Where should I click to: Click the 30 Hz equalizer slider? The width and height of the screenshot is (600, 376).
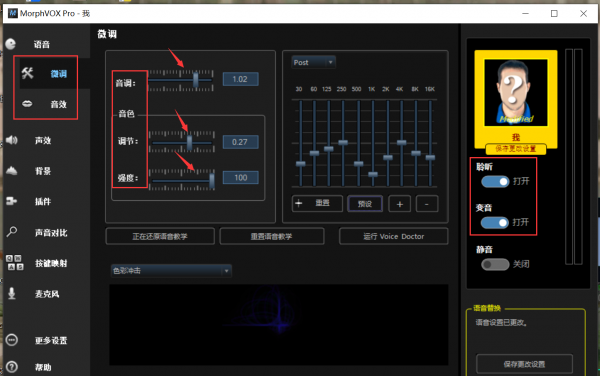point(301,164)
